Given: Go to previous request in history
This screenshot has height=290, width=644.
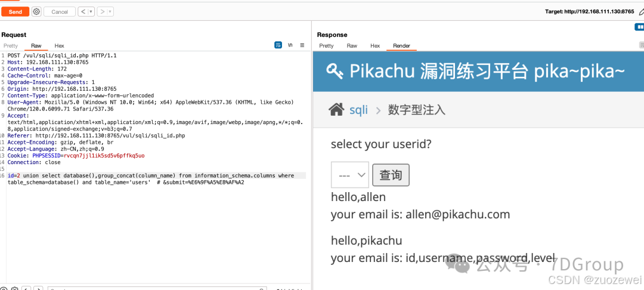Looking at the screenshot, I should pos(82,11).
